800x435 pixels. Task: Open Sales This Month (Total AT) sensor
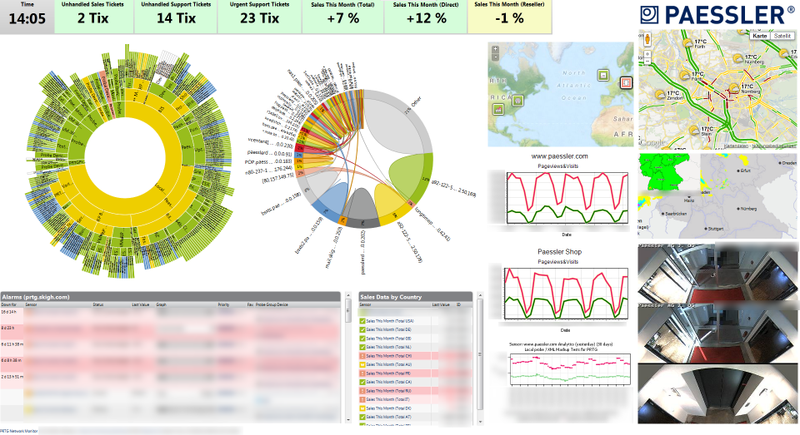[x=388, y=417]
